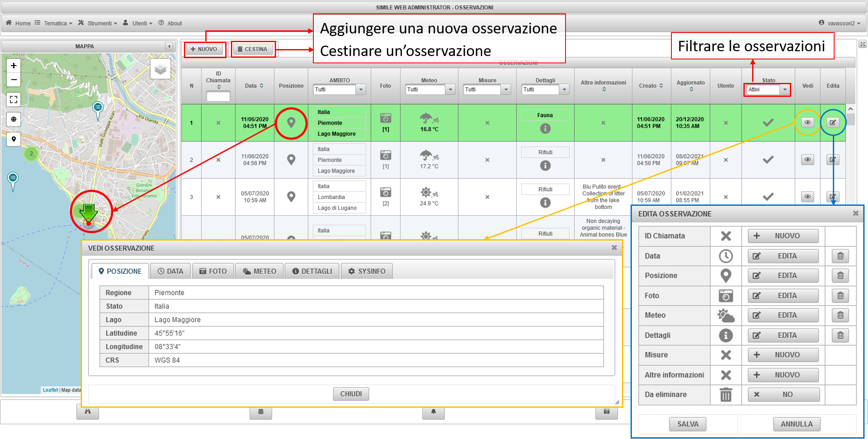
Task: View observation row 2 via eye icon
Action: [807, 159]
